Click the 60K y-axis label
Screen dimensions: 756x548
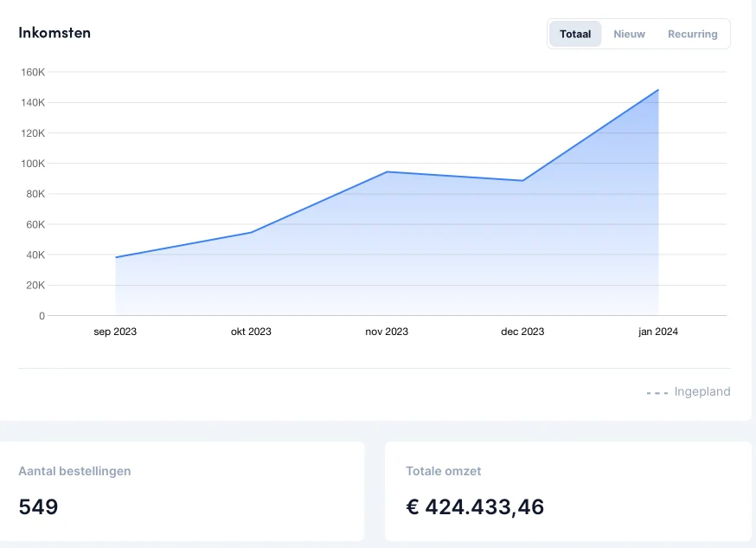pyautogui.click(x=35, y=224)
